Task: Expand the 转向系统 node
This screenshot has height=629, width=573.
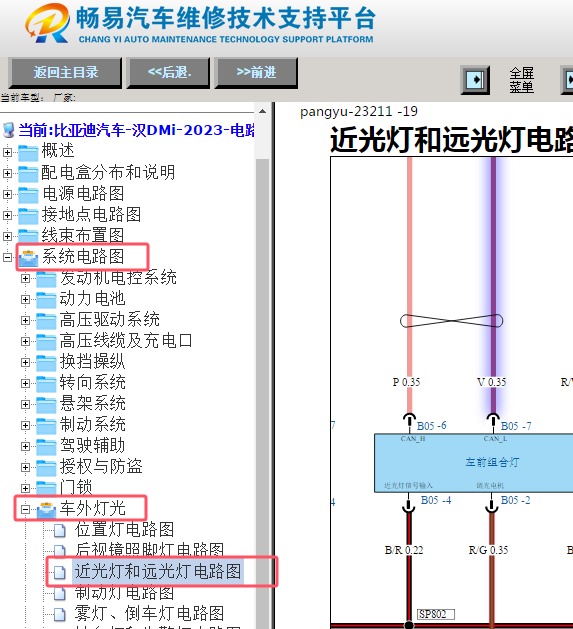Action: click(25, 383)
